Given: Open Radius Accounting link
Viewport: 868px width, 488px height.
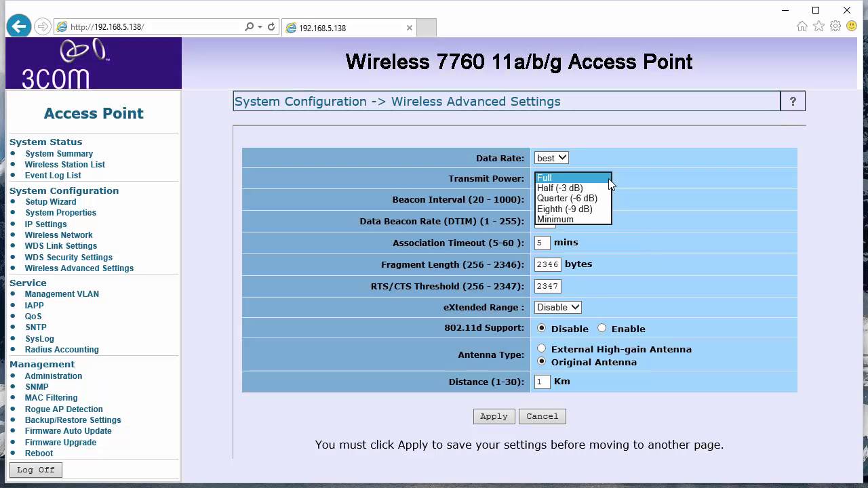Looking at the screenshot, I should [x=62, y=350].
